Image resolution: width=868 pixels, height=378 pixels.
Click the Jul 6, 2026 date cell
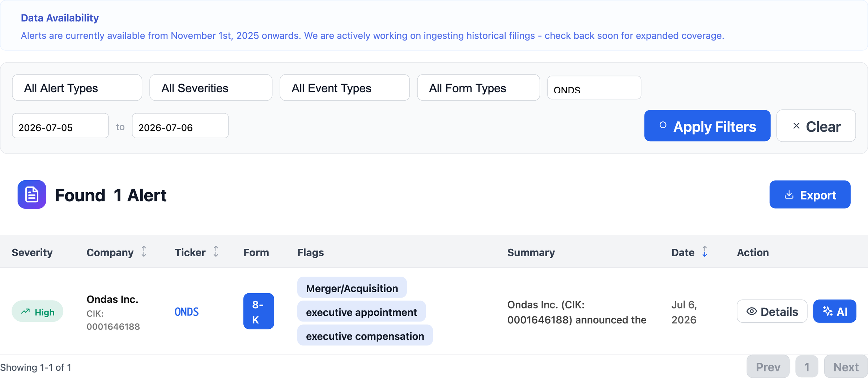click(x=684, y=312)
